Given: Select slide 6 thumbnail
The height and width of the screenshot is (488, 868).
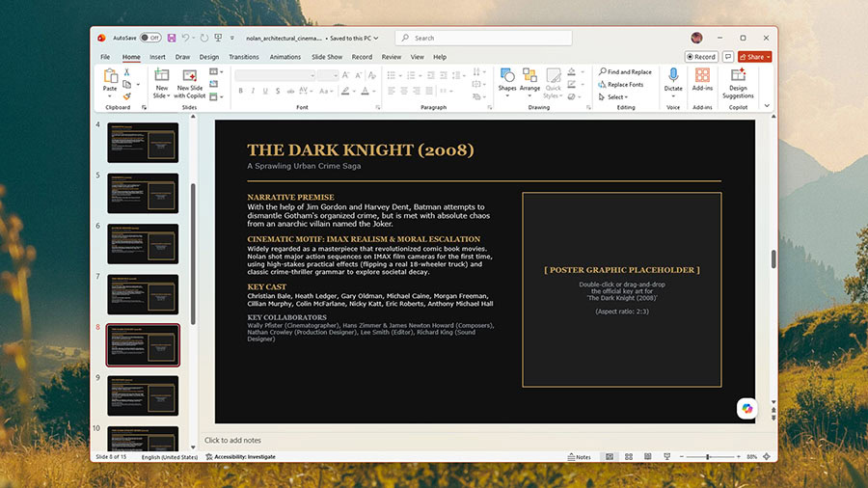Looking at the screenshot, I should (x=143, y=244).
